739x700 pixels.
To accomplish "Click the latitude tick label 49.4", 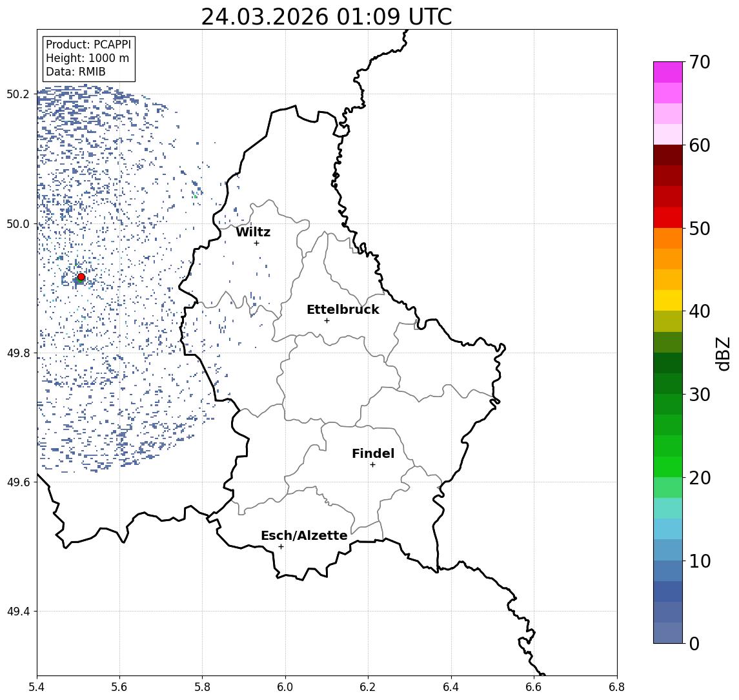I will click(x=17, y=612).
